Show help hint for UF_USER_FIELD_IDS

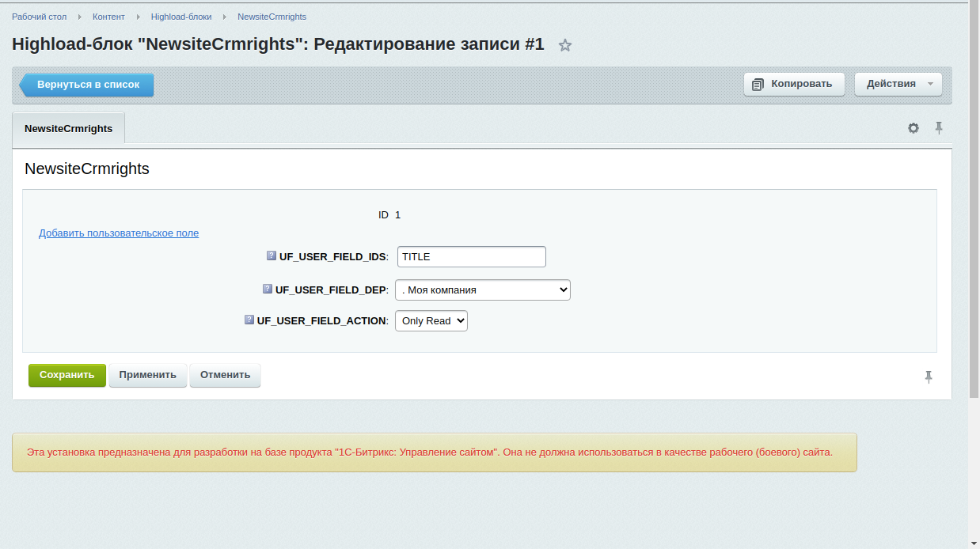tap(272, 256)
